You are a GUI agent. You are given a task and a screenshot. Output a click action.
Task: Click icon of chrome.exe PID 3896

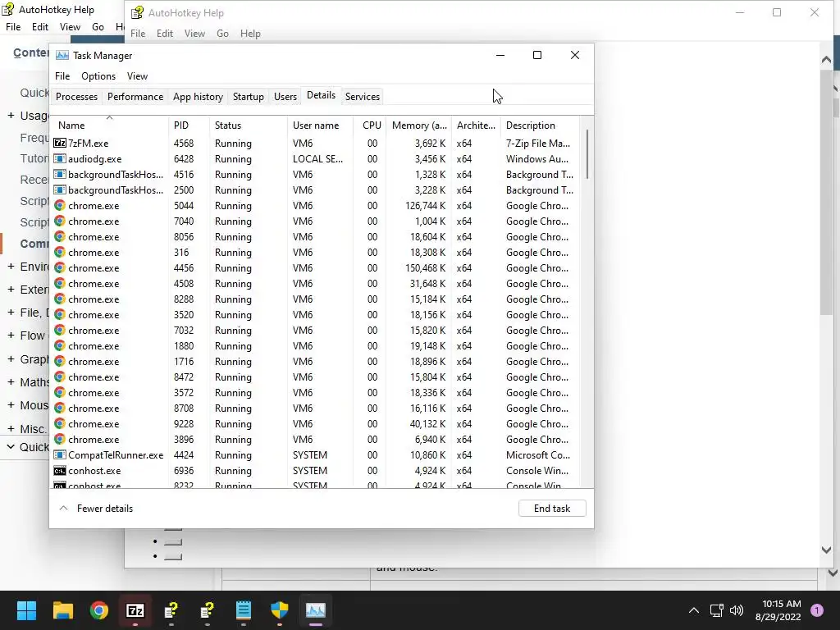coord(59,439)
